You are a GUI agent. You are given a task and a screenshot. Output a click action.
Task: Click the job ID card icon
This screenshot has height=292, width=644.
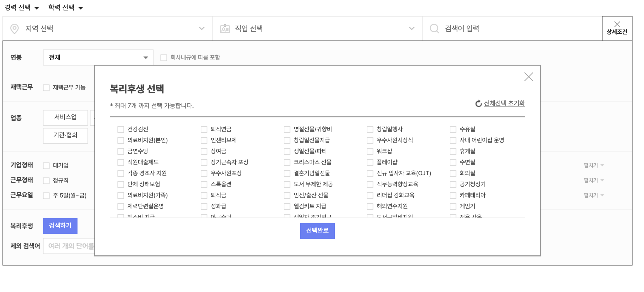225,29
